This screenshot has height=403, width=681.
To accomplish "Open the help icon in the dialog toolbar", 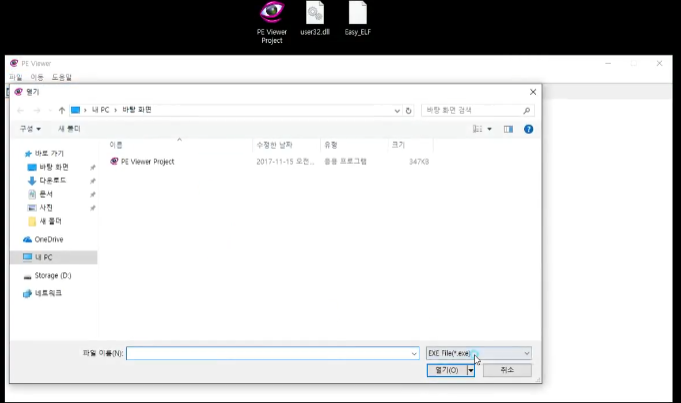I will click(x=528, y=129).
